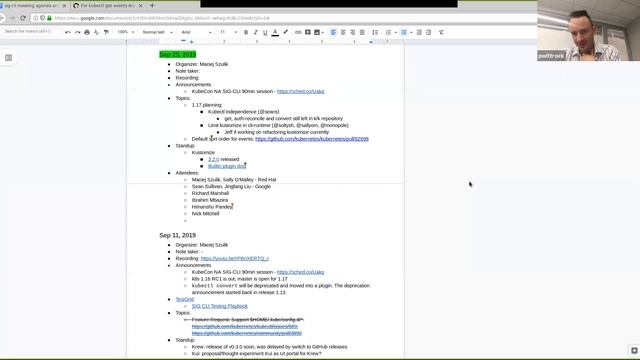The image size is (640, 360).
Task: Click the Redo icon in the toolbar
Action: pyautogui.click(x=77, y=32)
